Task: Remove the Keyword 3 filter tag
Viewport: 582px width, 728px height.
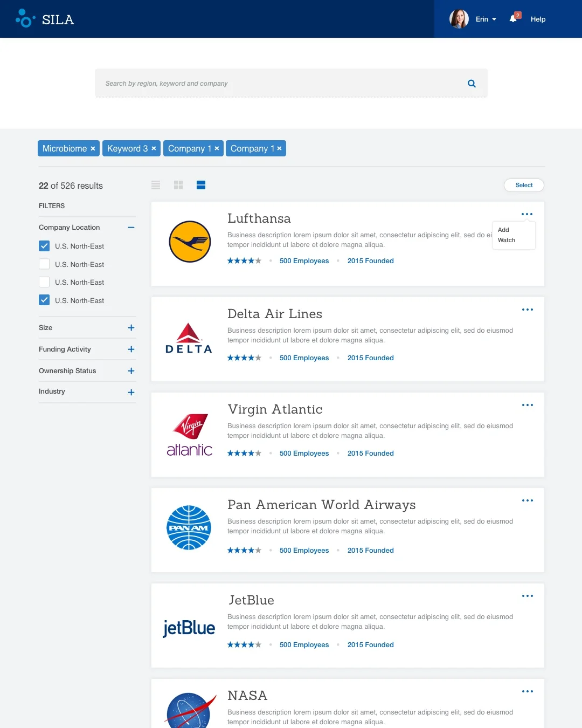Action: [x=154, y=148]
